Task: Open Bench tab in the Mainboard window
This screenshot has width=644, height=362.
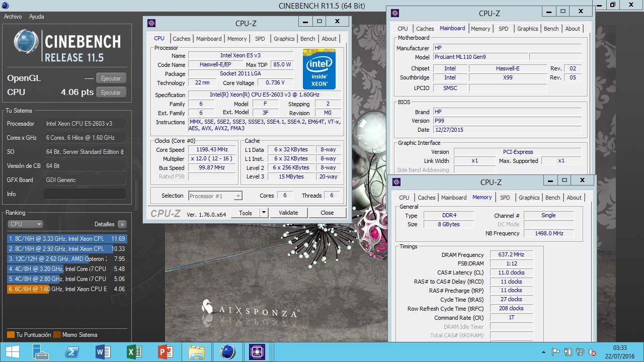Action: point(551,29)
